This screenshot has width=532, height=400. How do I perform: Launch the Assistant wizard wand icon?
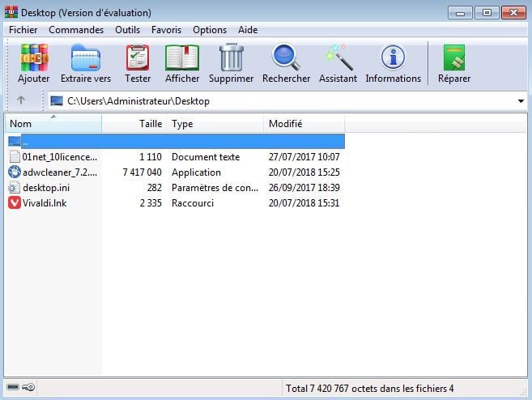[x=338, y=57]
